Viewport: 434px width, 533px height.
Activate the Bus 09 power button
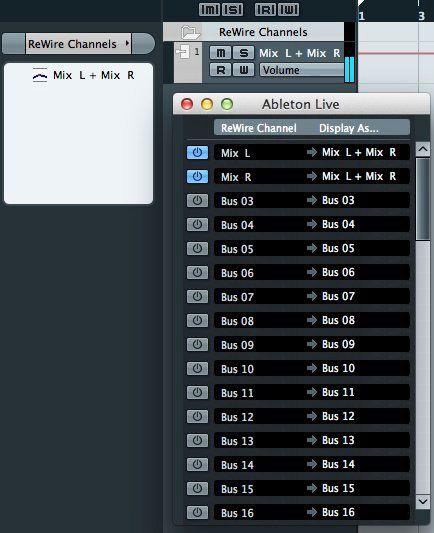[197, 345]
